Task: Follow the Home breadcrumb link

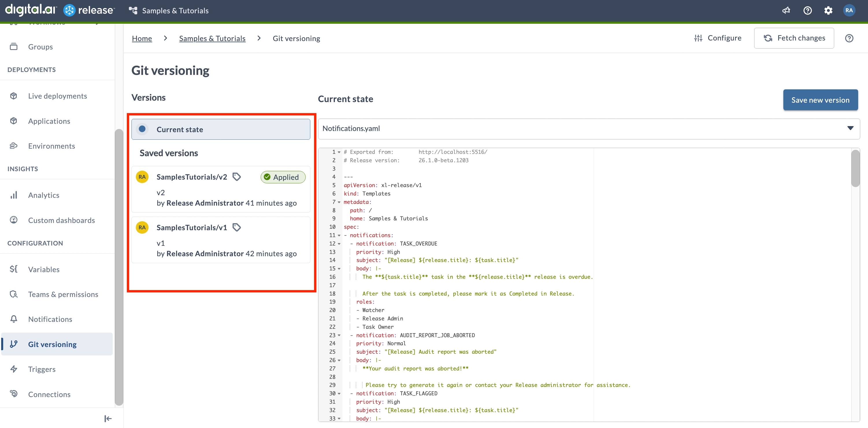Action: (x=142, y=38)
